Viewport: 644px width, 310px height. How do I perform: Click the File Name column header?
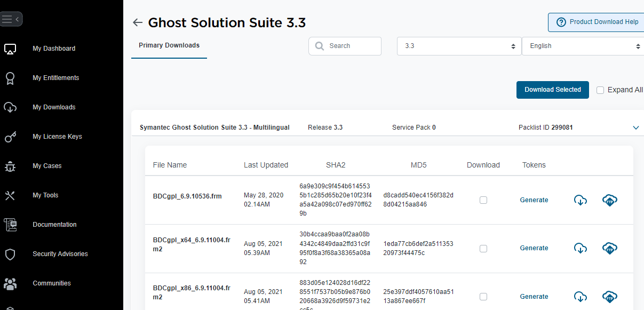tap(170, 165)
